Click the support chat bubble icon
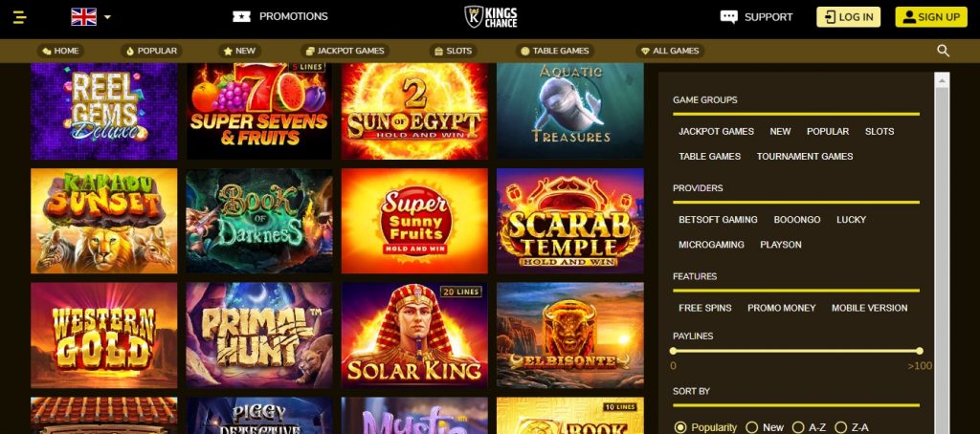The image size is (980, 434). pos(728,17)
